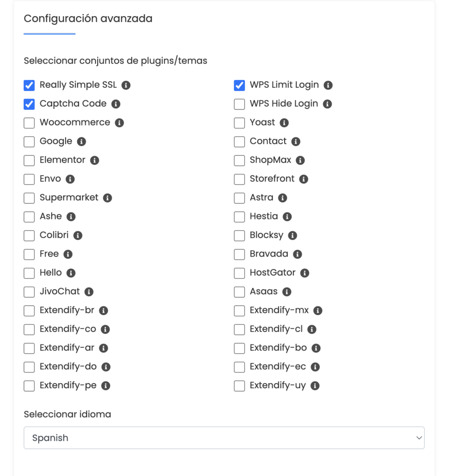Show info for the Astra theme
Image resolution: width=451 pixels, height=476 pixels.
[x=282, y=198]
